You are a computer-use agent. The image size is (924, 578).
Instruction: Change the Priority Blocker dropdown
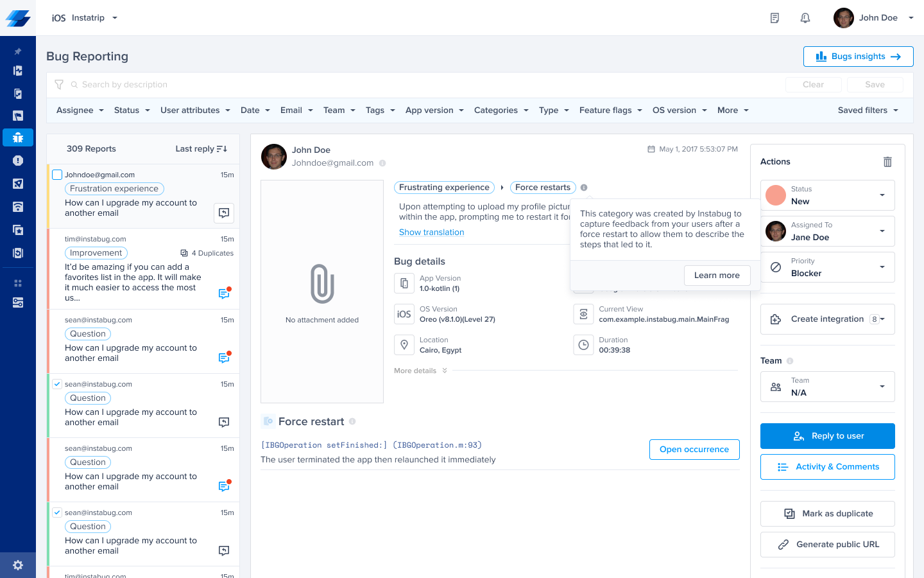point(828,267)
